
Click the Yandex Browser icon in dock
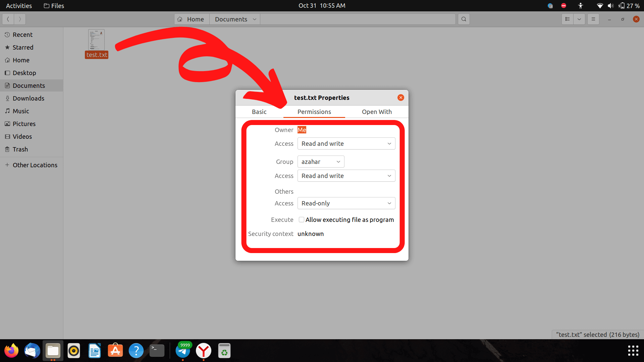(203, 351)
